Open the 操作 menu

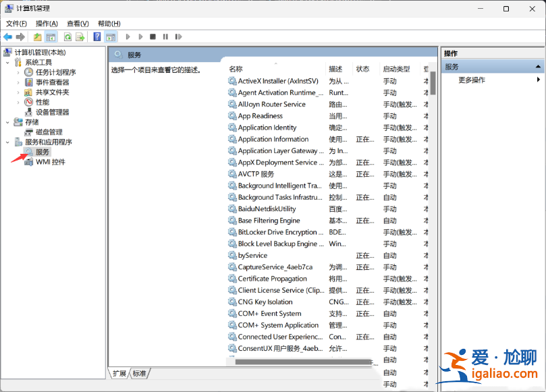click(x=46, y=23)
